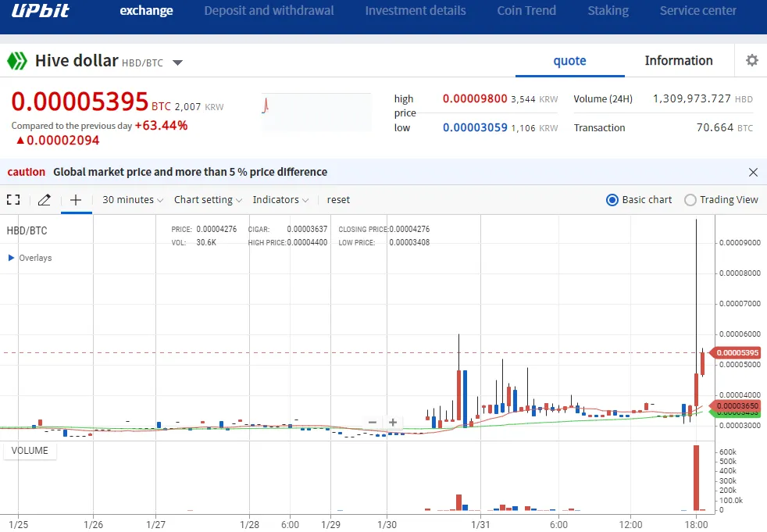Viewport: 767px width, 532px height.
Task: Click the low price 0.00003059
Action: pyautogui.click(x=475, y=128)
